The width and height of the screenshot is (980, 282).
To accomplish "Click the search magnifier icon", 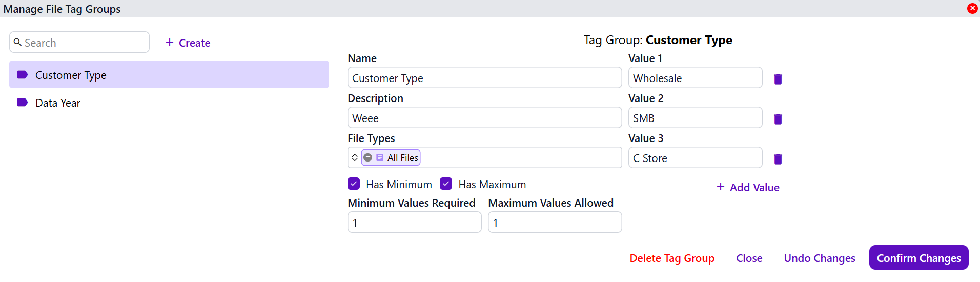I will pos(17,43).
